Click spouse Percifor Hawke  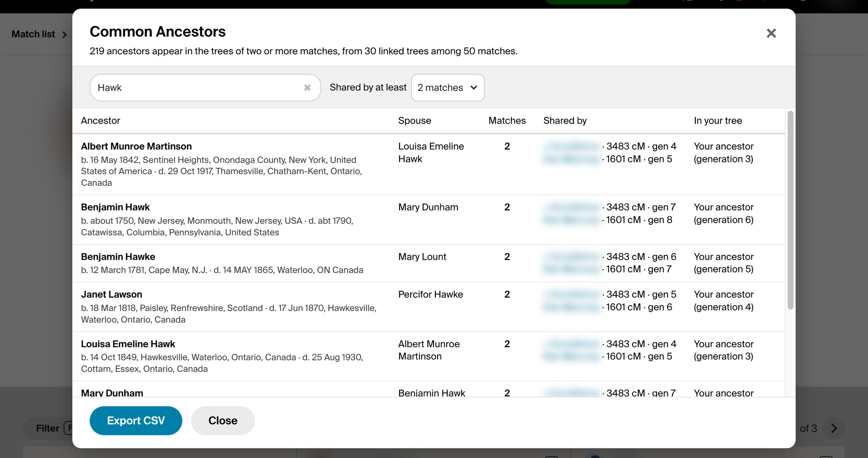click(x=431, y=294)
